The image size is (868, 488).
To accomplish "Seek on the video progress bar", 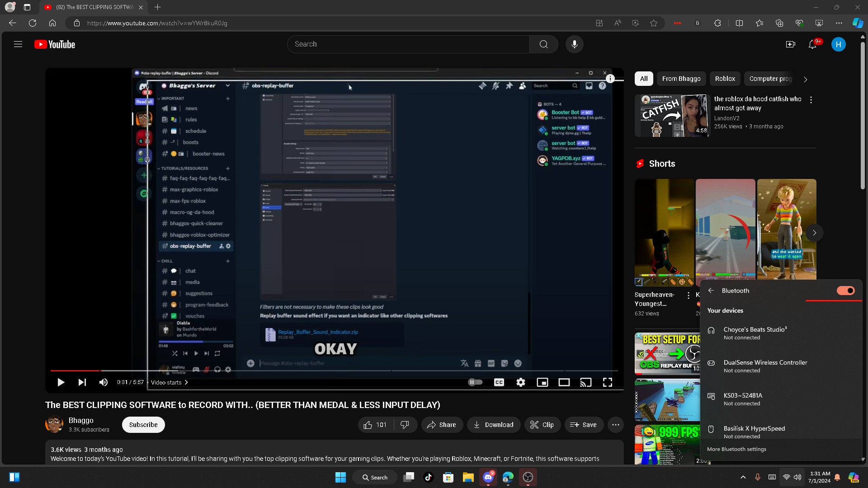I will (x=334, y=371).
